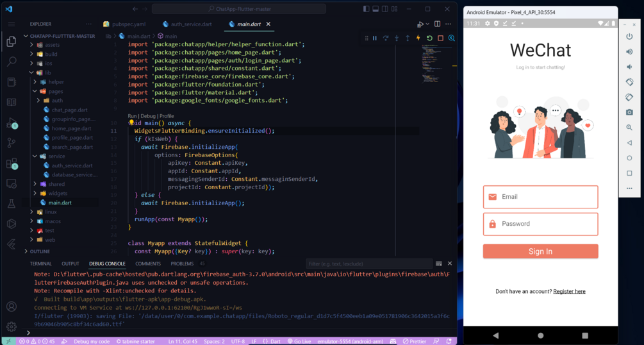Open Source Control view in activity bar
The width and height of the screenshot is (644, 345).
coord(12,143)
